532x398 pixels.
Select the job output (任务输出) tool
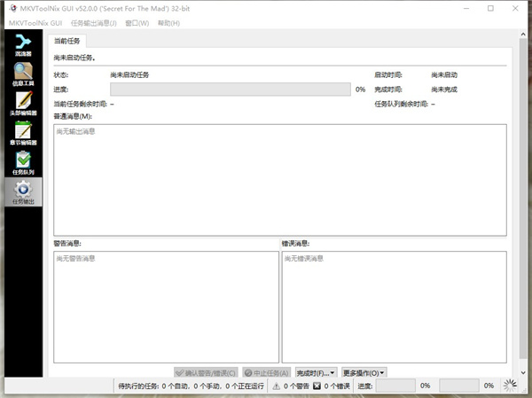(23, 192)
